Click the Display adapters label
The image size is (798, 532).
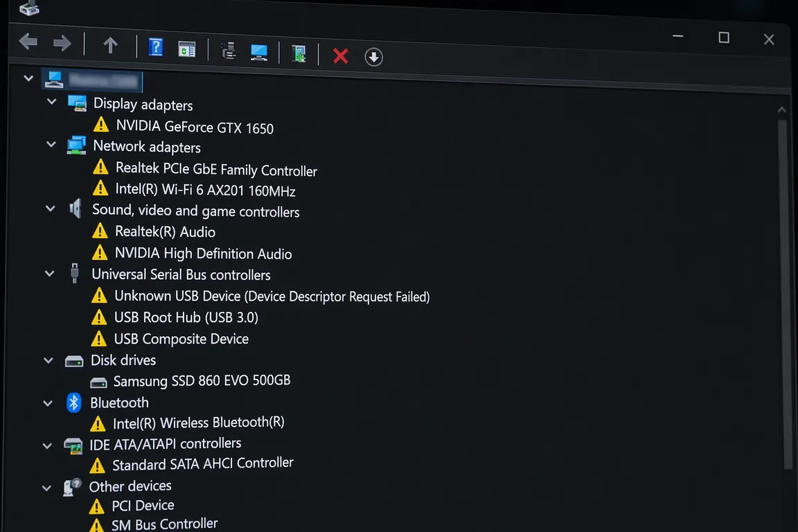tap(143, 105)
